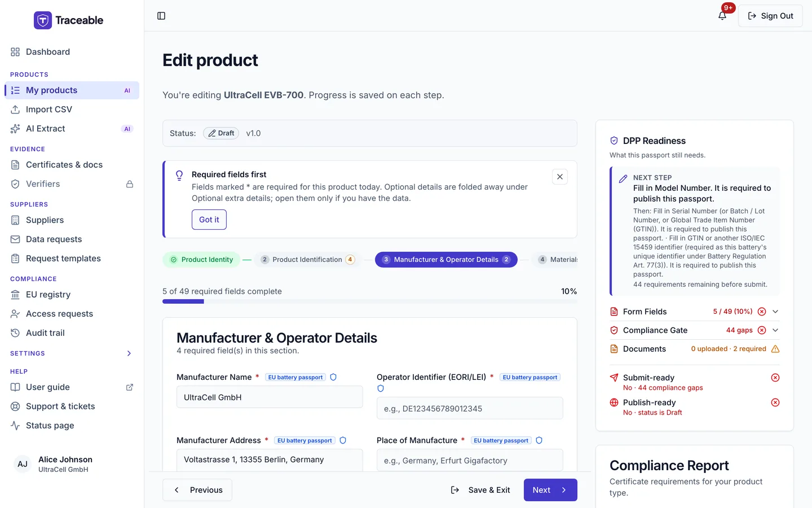The width and height of the screenshot is (812, 508).
Task: Click the Draft status badge
Action: 221,133
